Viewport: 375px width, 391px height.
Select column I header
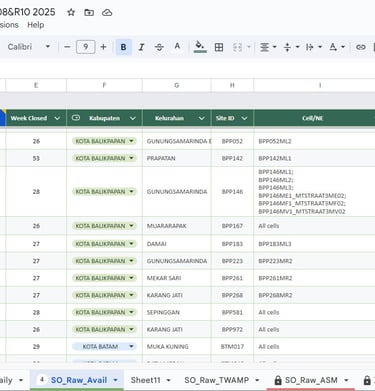pos(320,85)
